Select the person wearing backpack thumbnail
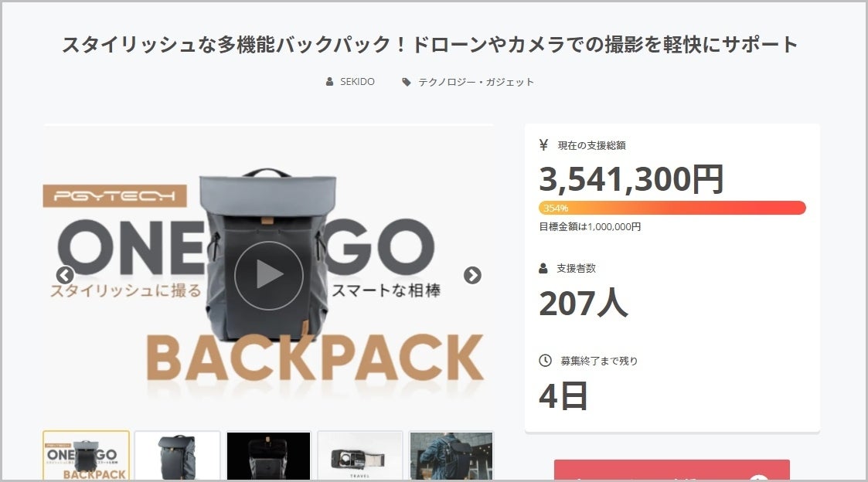The width and height of the screenshot is (868, 482). (x=451, y=457)
